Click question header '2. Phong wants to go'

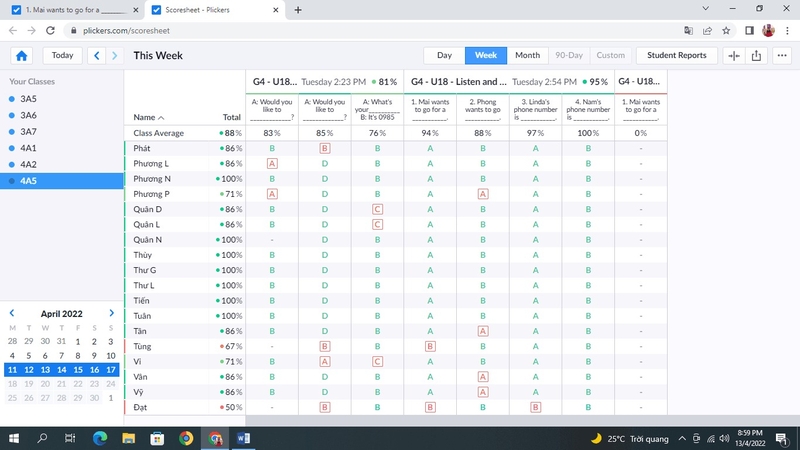click(483, 109)
